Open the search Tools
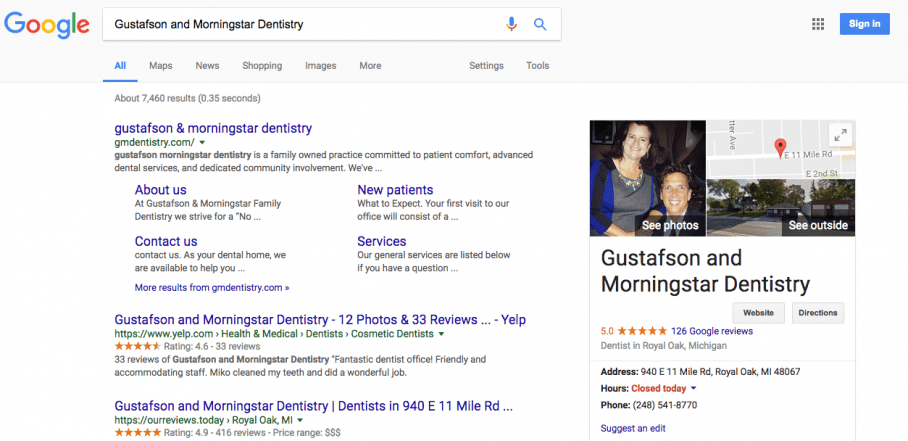908x441 pixels. 537,66
